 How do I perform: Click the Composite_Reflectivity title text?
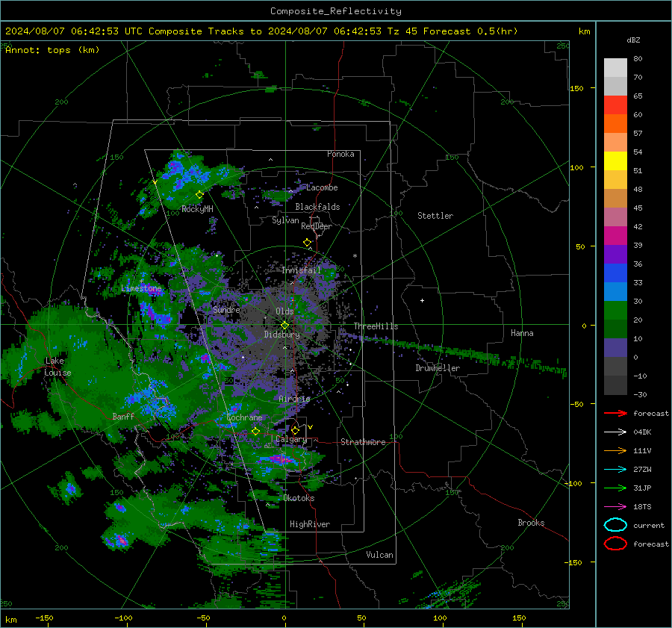coord(335,11)
